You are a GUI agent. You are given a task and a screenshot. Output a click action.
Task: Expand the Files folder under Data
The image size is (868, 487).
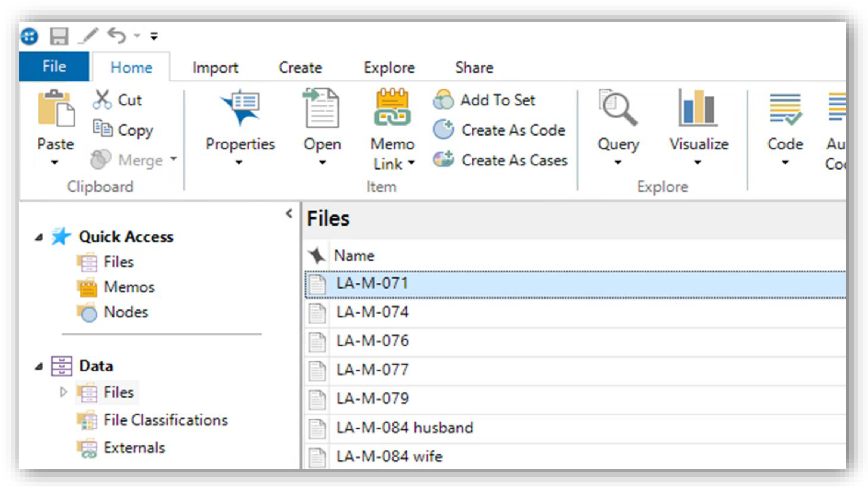pyautogui.click(x=63, y=392)
